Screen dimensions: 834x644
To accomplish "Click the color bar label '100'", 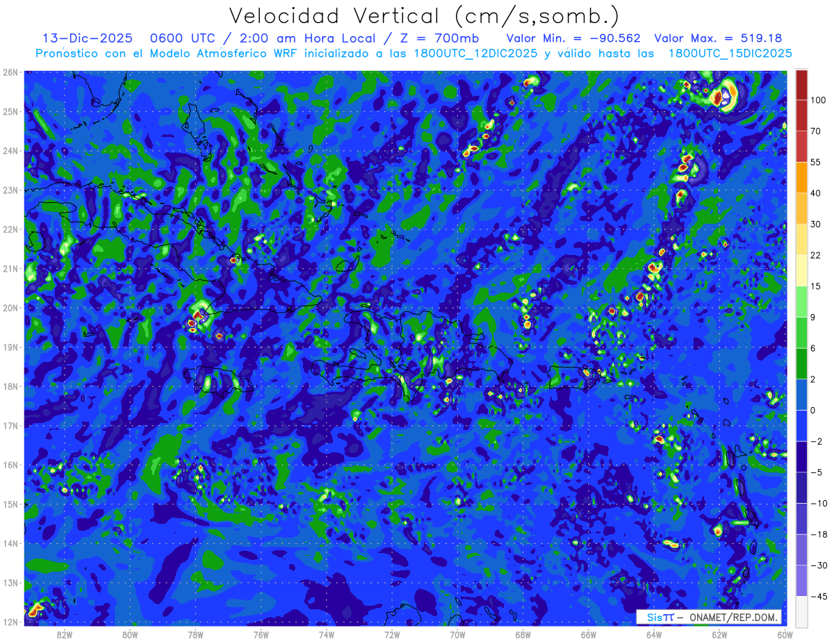I will coord(818,101).
